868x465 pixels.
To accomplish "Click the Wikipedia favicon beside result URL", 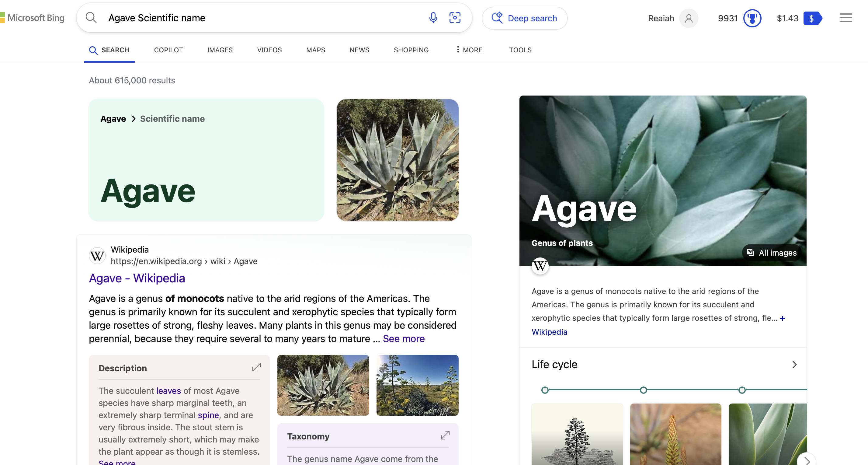I will 97,256.
